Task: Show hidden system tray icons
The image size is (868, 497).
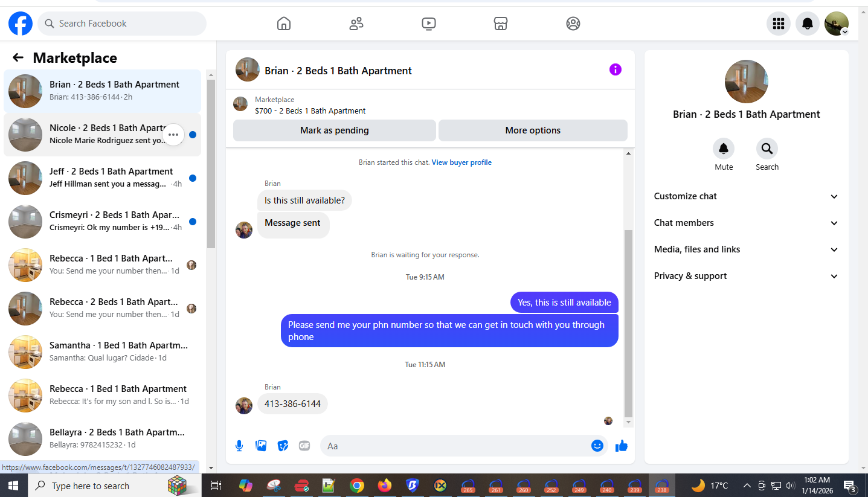Action: tap(747, 486)
